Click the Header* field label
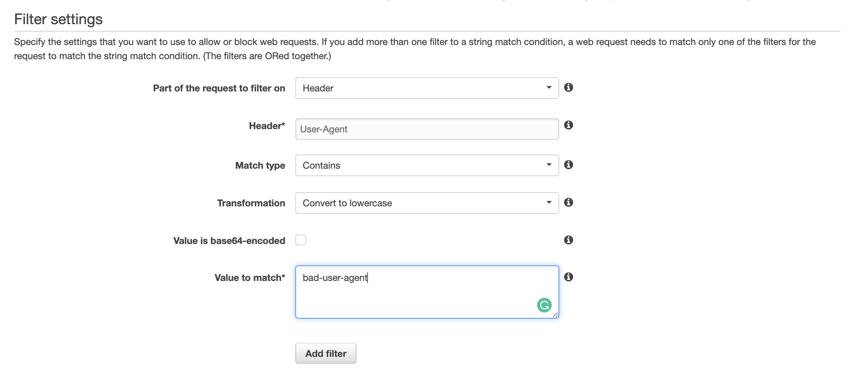868x373 pixels. 267,126
